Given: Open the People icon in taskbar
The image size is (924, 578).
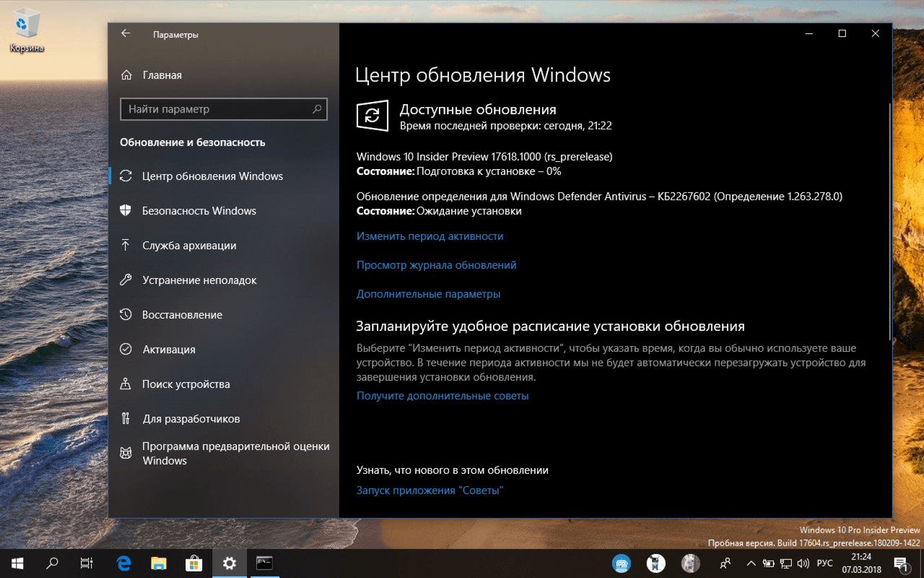Looking at the screenshot, I should [725, 564].
